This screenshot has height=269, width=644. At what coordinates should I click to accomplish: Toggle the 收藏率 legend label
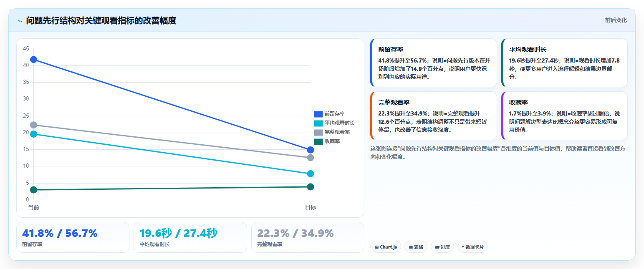pos(332,141)
